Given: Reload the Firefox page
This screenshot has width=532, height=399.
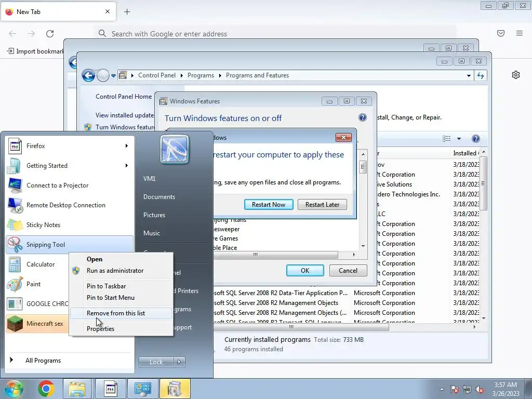Looking at the screenshot, I should coord(50,34).
